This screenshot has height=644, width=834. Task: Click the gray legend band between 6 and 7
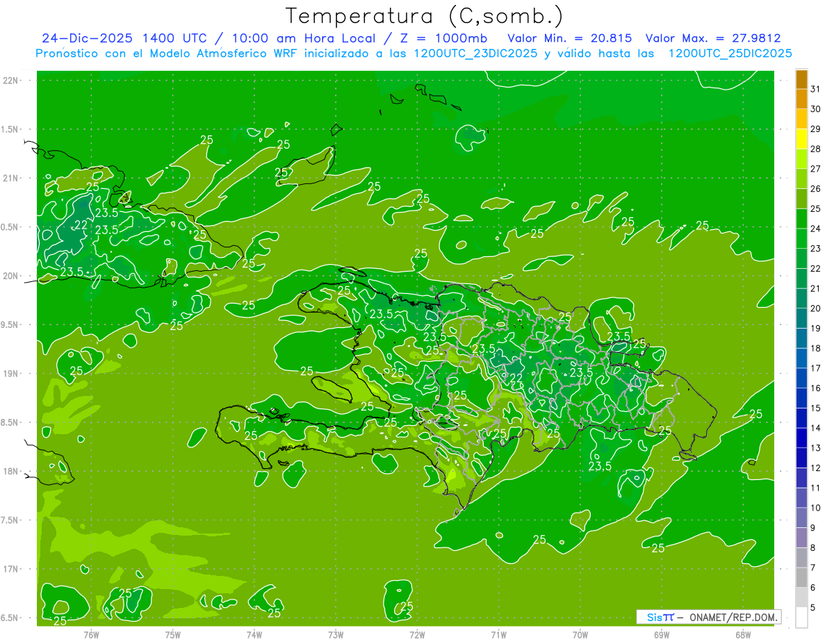pos(801,577)
